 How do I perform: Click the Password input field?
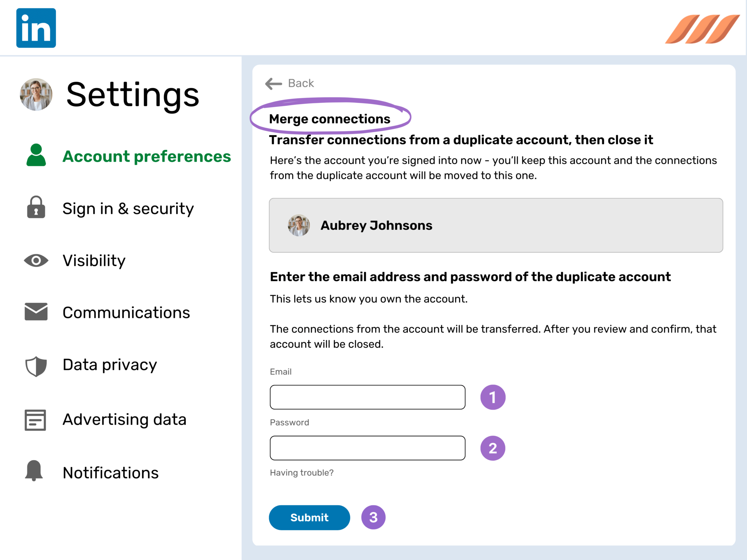367,448
